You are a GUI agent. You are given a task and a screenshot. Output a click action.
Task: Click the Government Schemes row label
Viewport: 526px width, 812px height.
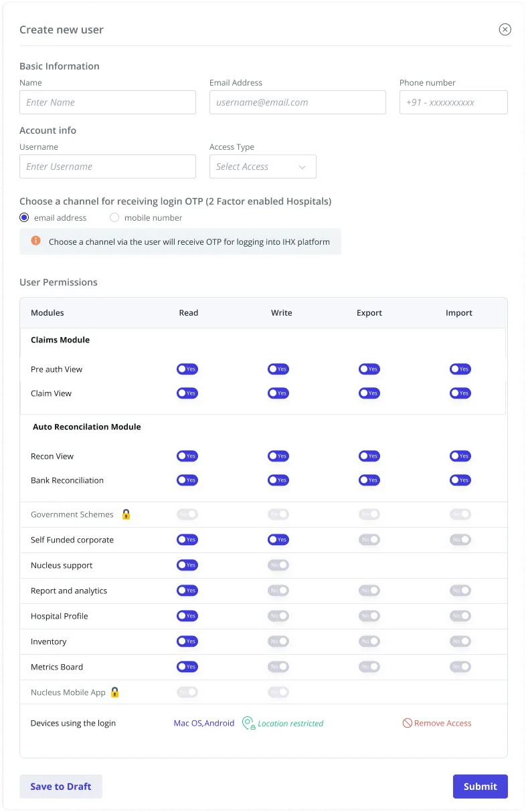point(72,514)
